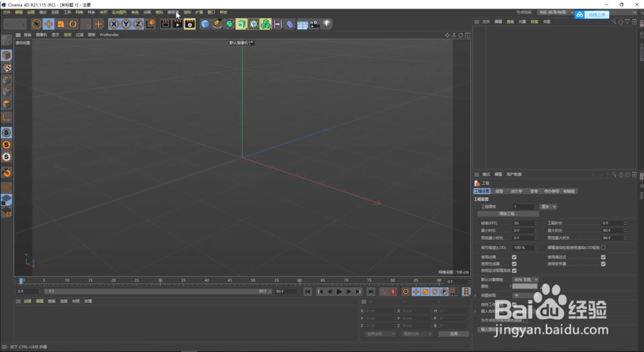
Task: Open 世界坐标 coordinate dropdown
Action: tap(381, 334)
